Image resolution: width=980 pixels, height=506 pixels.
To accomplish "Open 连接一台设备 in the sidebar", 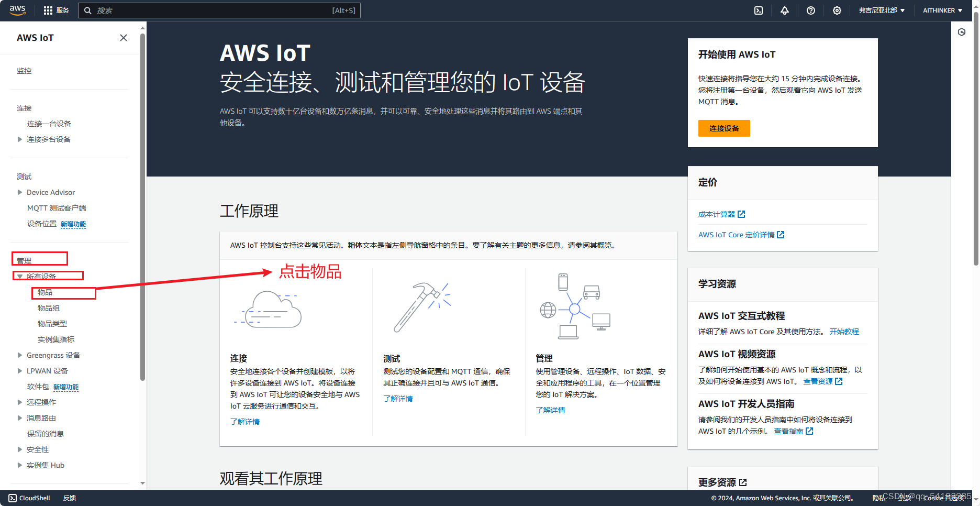I will click(49, 124).
